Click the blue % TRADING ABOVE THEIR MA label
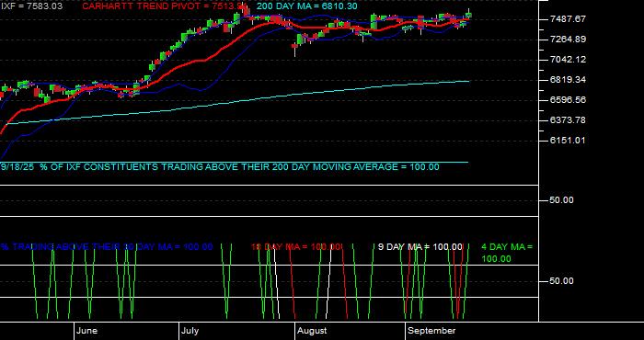The width and height of the screenshot is (644, 340). [107, 246]
